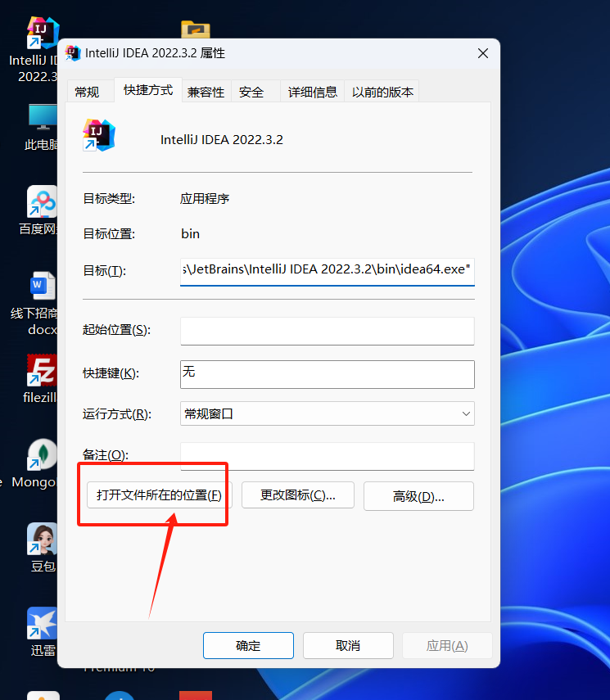Click the 目标位置: label
The image size is (610, 700).
(x=109, y=233)
